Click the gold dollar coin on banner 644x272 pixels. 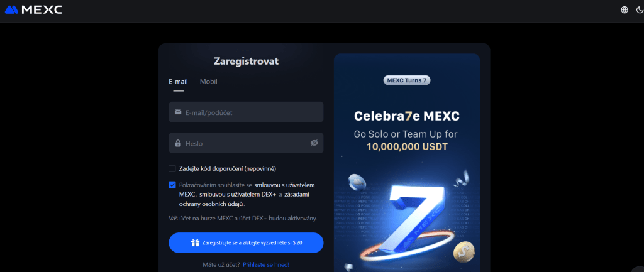[464, 252]
